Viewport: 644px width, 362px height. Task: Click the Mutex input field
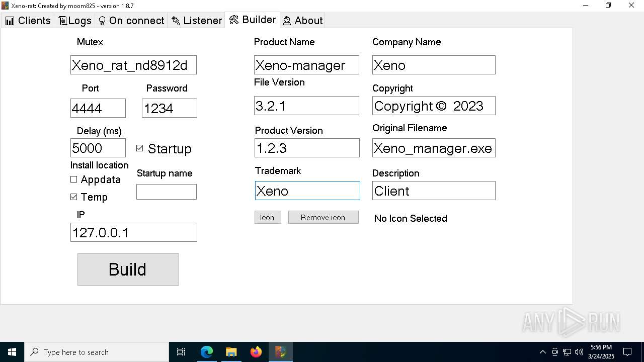coord(133,65)
